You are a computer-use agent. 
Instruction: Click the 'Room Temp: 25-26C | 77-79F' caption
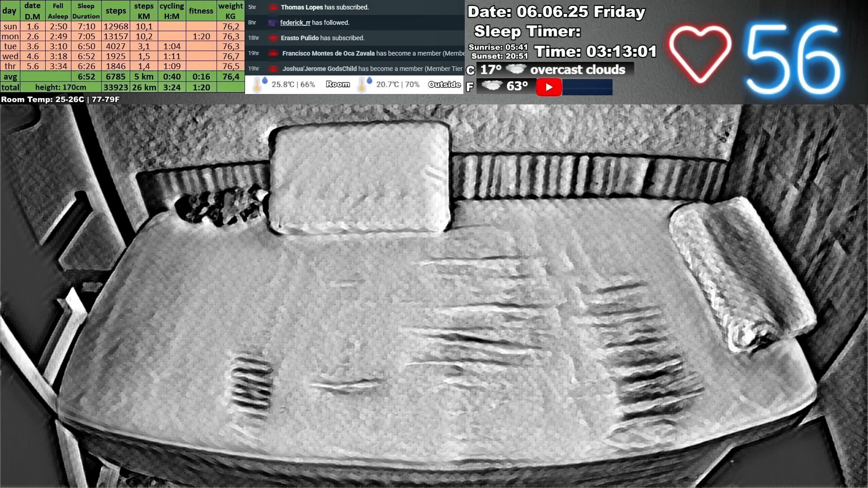click(x=60, y=99)
